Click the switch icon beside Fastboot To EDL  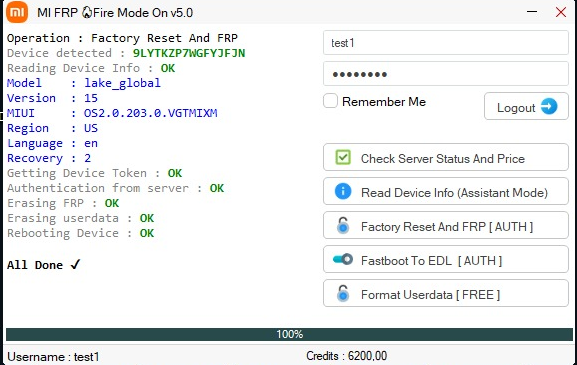(x=343, y=259)
